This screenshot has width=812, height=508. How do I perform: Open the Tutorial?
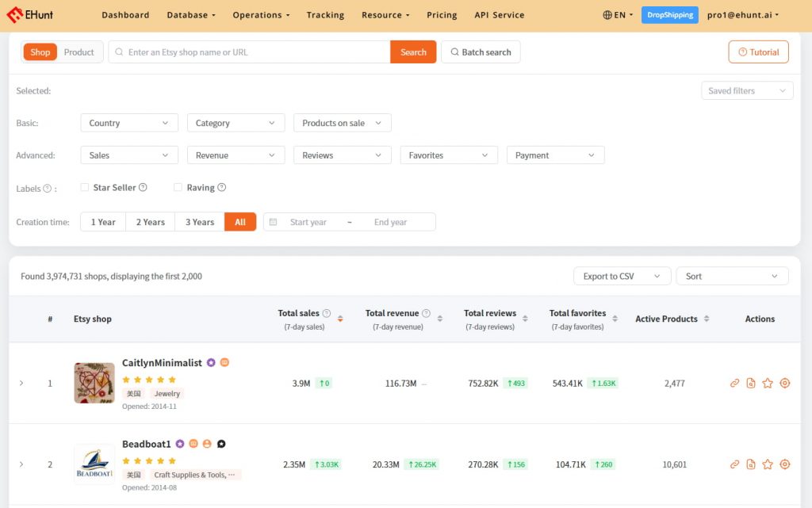click(758, 52)
